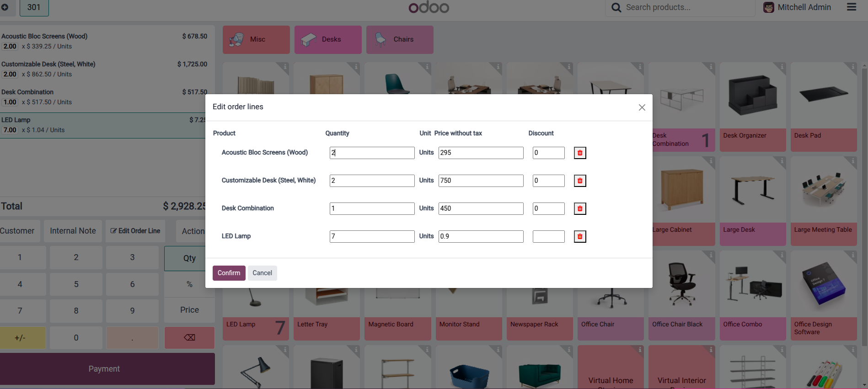
Task: Click Mitchell Admin user avatar
Action: [x=769, y=7]
